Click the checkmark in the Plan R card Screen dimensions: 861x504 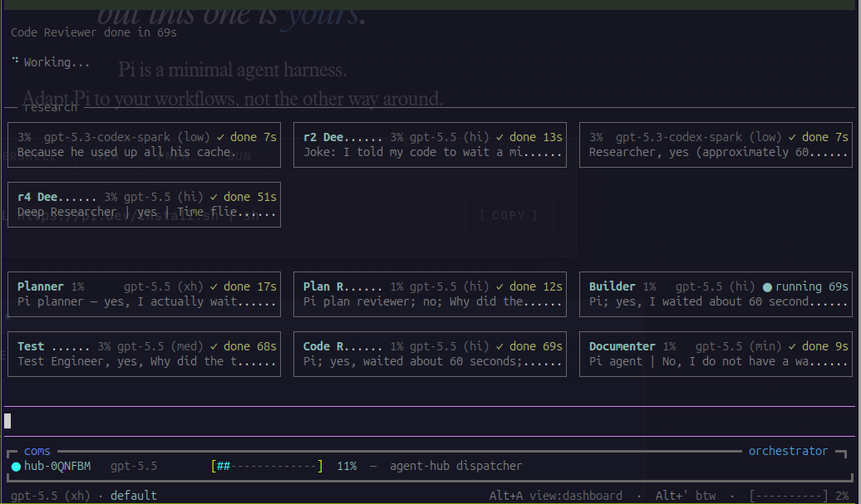tap(499, 286)
